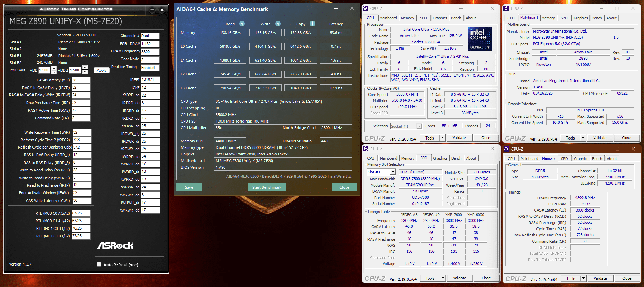Click the CPU-Z title icon in the SPD window
Image resolution: width=644 pixels, height=287 pixels.
coord(366,149)
